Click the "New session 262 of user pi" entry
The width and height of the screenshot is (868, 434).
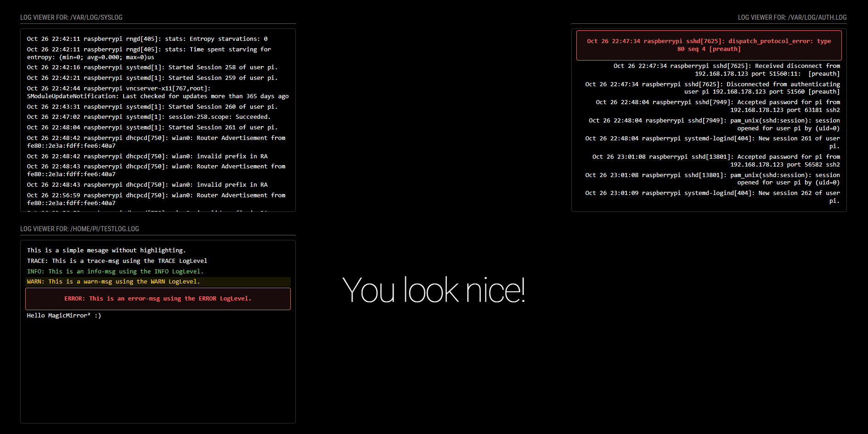712,197
